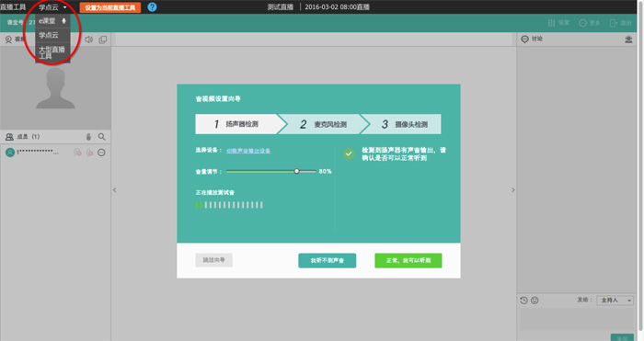
Task: Pop out the video panel with the window icon
Action: [x=103, y=40]
